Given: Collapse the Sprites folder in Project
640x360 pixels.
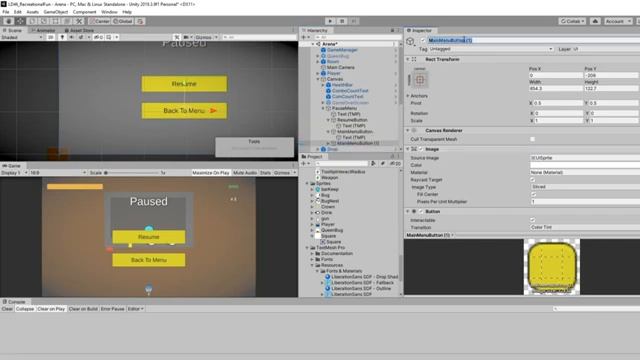Looking at the screenshot, I should pyautogui.click(x=308, y=183).
